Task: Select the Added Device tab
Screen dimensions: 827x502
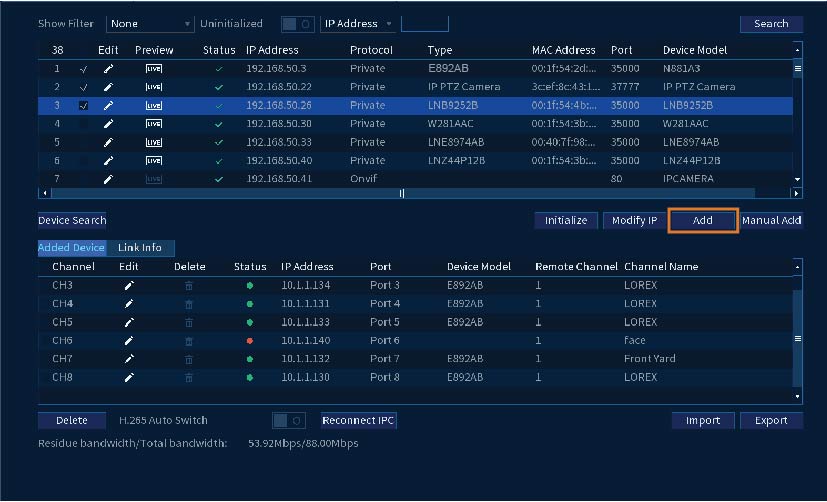Action: coord(72,248)
